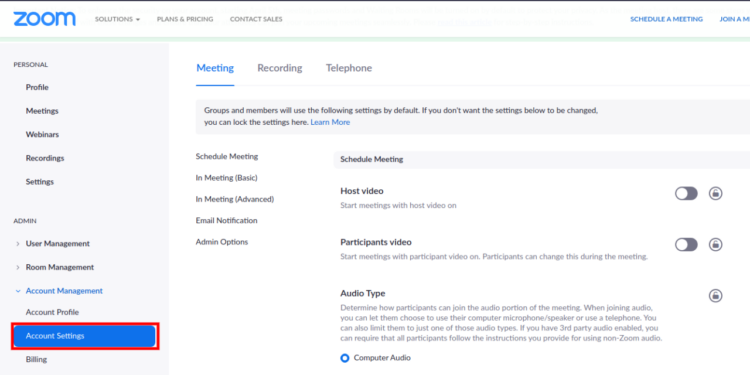The width and height of the screenshot is (750, 375).
Task: Open personal Settings in the sidebar
Action: pos(40,182)
